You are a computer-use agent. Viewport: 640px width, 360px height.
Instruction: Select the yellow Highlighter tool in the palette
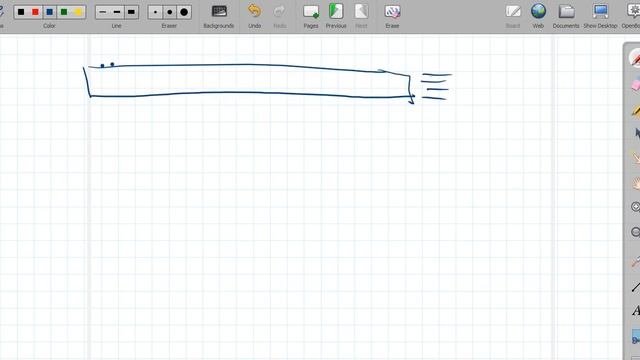[636, 110]
